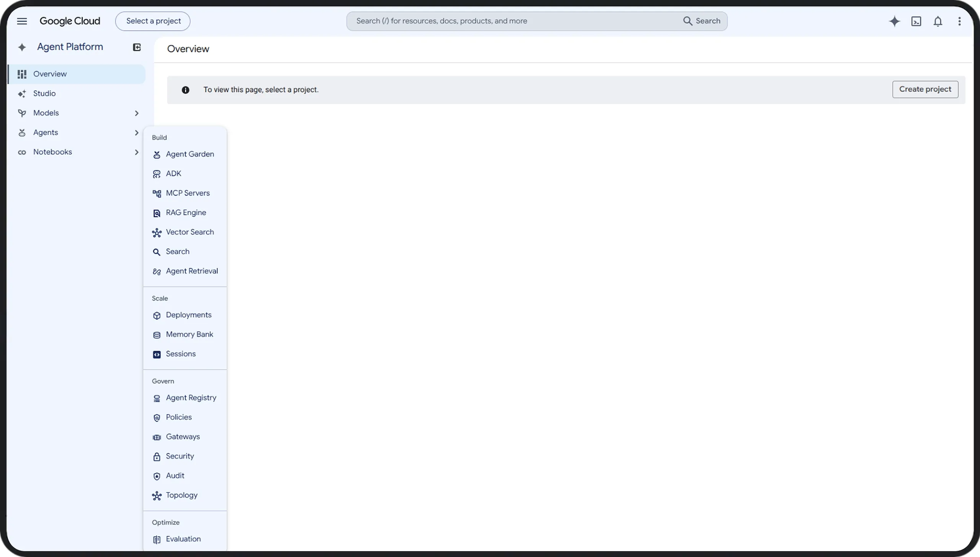980x557 pixels.
Task: Click the Agent Registry icon
Action: [x=157, y=399]
